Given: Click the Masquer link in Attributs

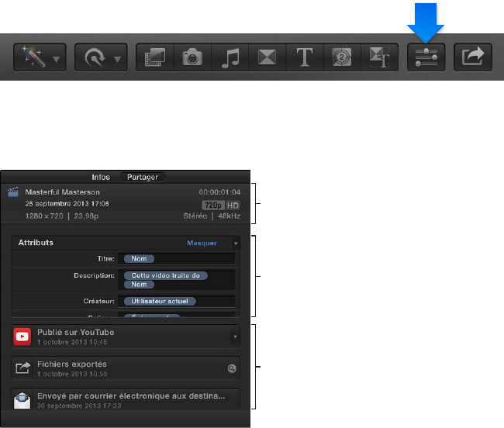Looking at the screenshot, I should coord(202,243).
